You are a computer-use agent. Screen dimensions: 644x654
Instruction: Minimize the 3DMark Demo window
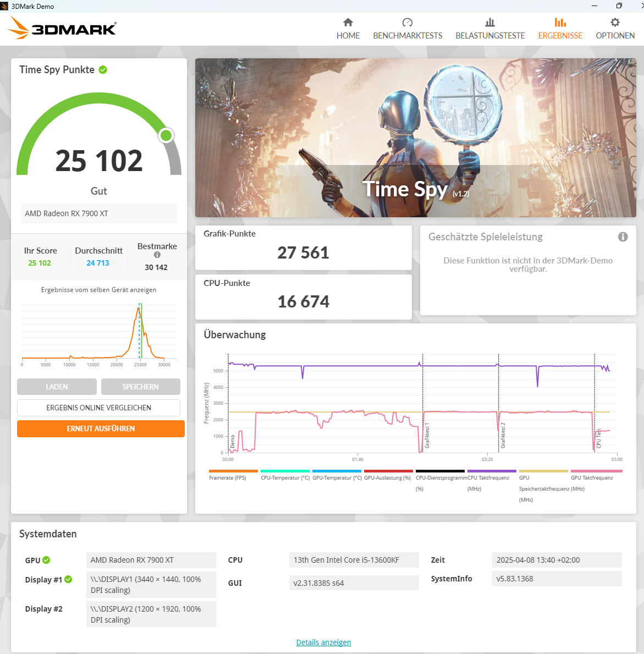pyautogui.click(x=595, y=6)
